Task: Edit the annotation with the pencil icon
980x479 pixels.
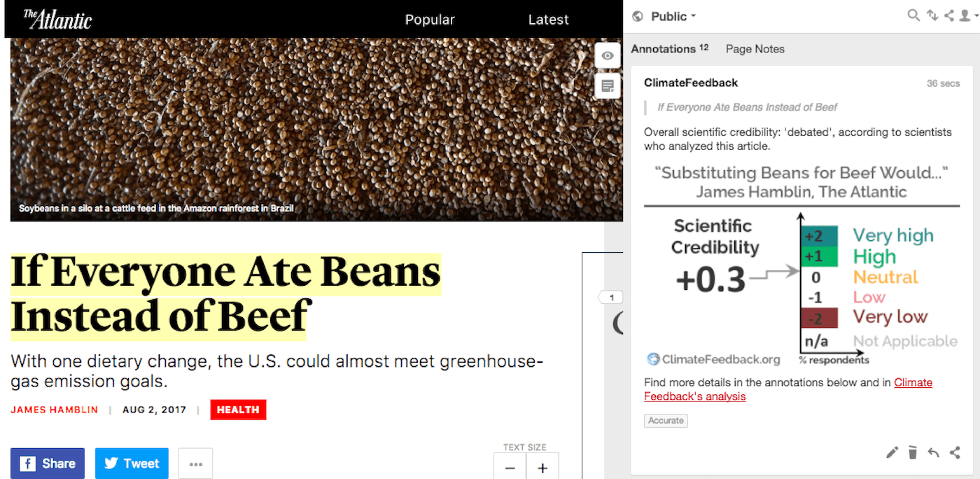Action: (892, 452)
